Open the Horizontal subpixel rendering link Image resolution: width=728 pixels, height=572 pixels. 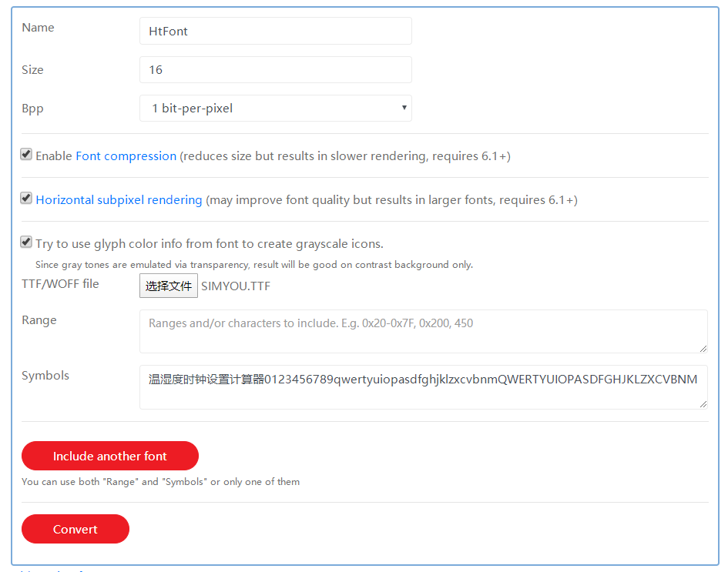(119, 200)
